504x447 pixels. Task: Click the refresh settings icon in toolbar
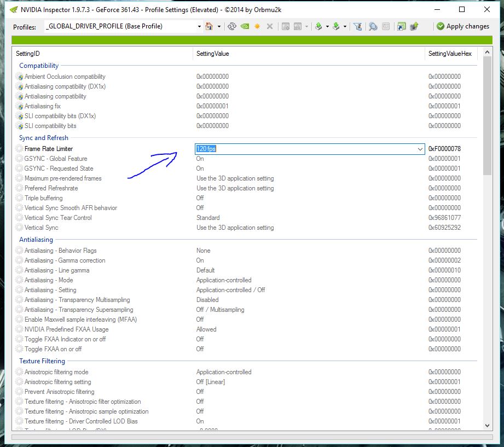(231, 26)
